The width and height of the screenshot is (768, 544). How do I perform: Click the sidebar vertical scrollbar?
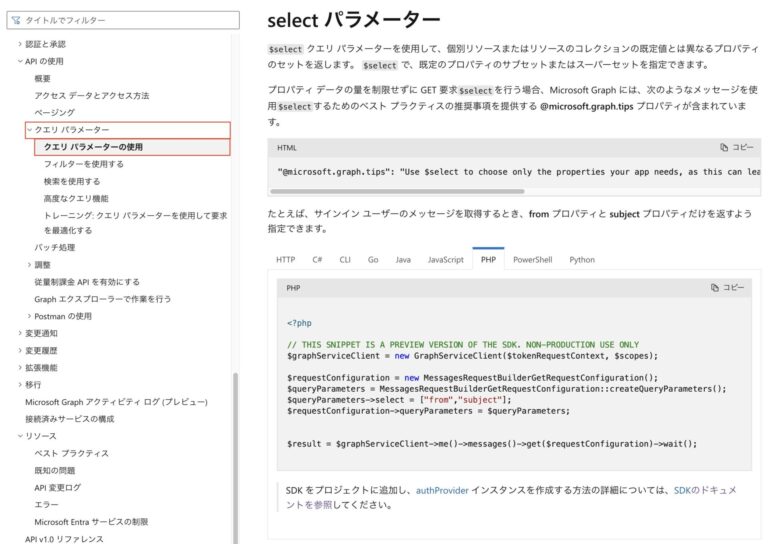pos(236,458)
